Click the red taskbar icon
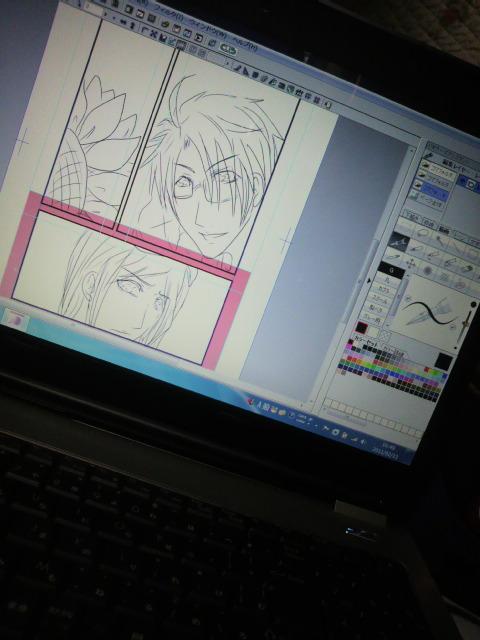The width and height of the screenshot is (480, 640). [x=250, y=402]
